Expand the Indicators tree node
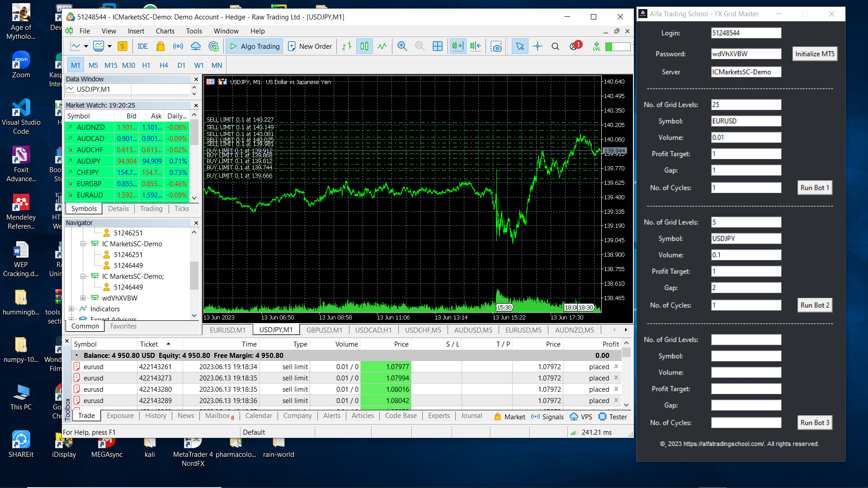Image resolution: width=868 pixels, height=488 pixels. pos(71,309)
